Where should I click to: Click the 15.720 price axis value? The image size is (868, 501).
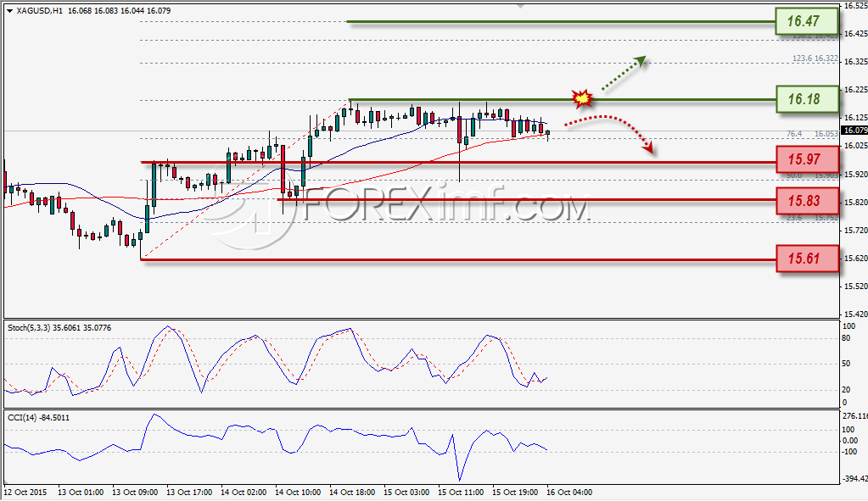coord(855,230)
